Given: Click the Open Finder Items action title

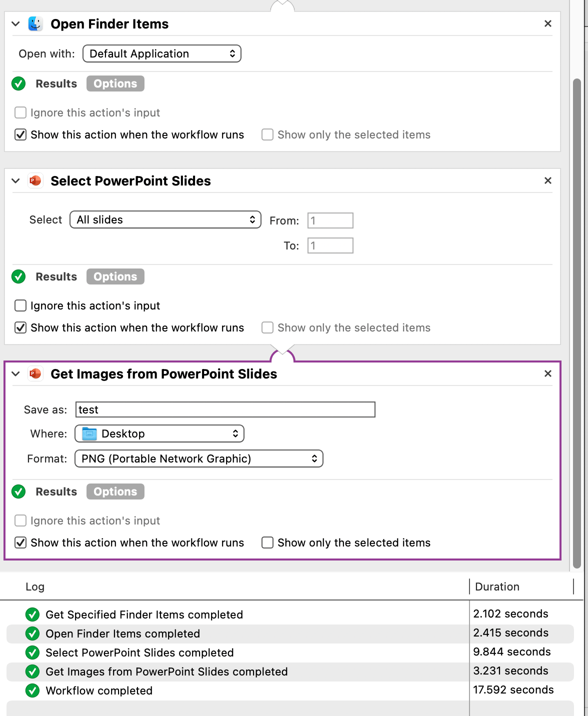Looking at the screenshot, I should [109, 24].
